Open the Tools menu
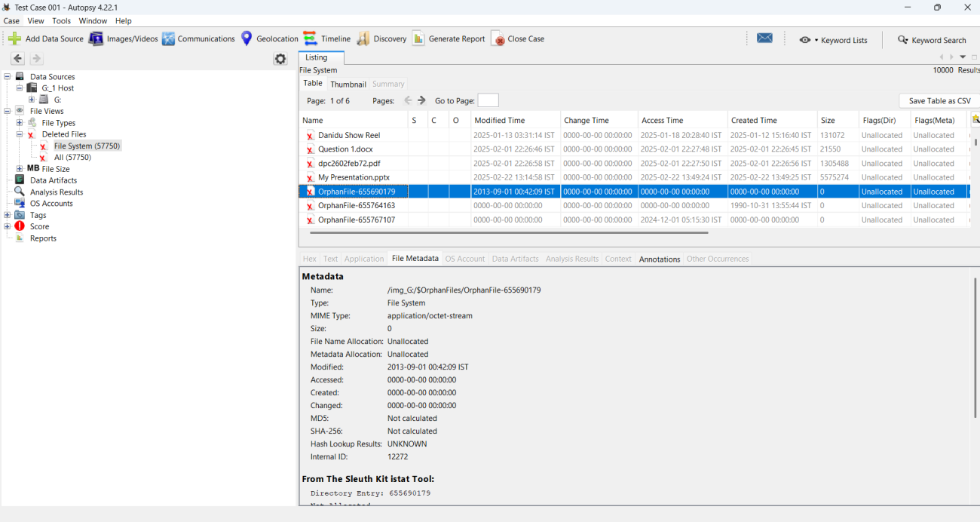980x522 pixels. [61, 20]
